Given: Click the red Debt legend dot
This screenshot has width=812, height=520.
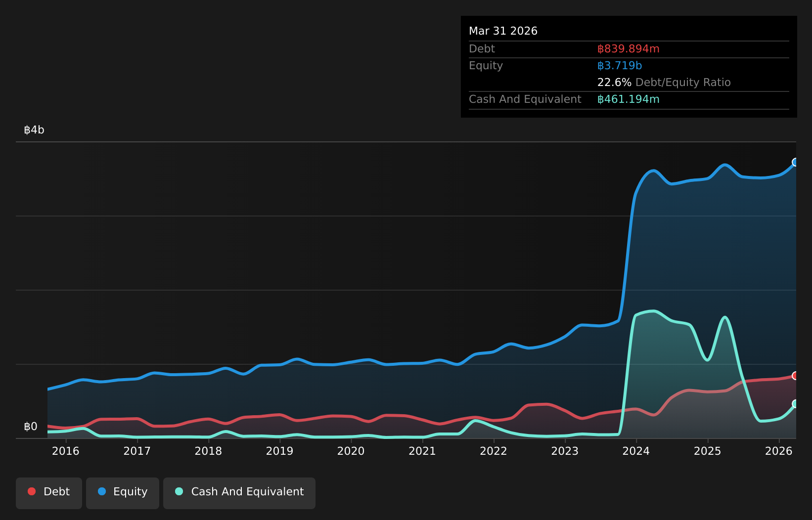Looking at the screenshot, I should coord(32,491).
